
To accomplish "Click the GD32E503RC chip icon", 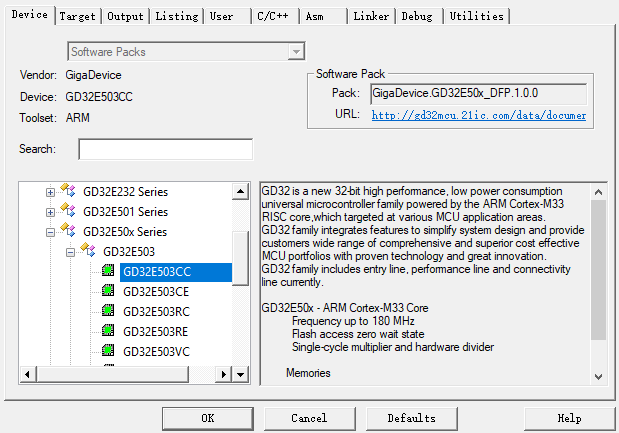I will 108,310.
